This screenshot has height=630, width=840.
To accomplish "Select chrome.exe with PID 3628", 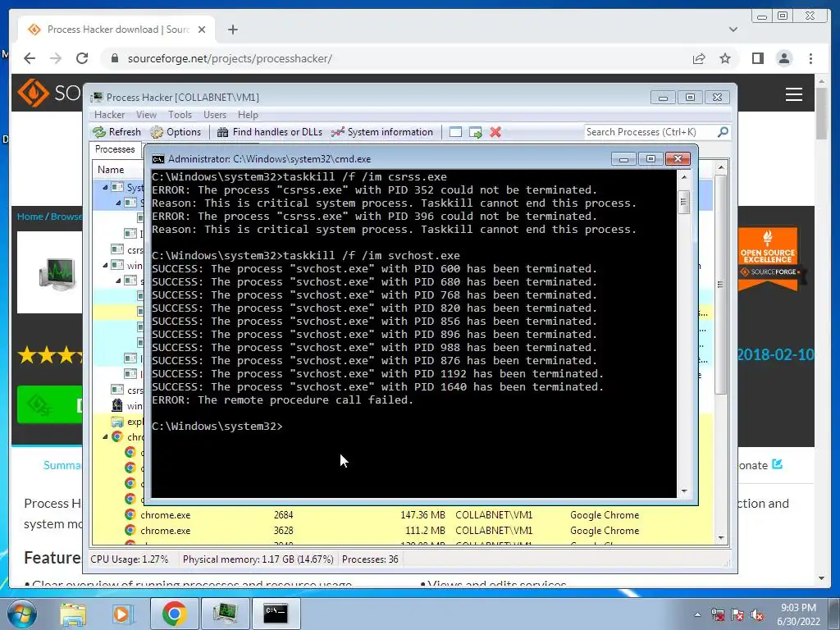I will [x=403, y=531].
